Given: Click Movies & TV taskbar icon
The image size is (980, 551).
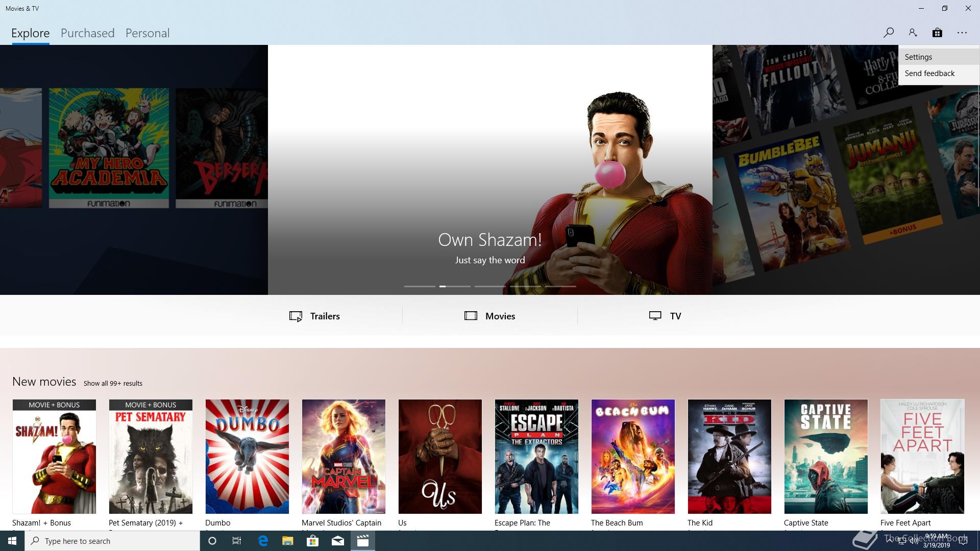Looking at the screenshot, I should pos(363,541).
